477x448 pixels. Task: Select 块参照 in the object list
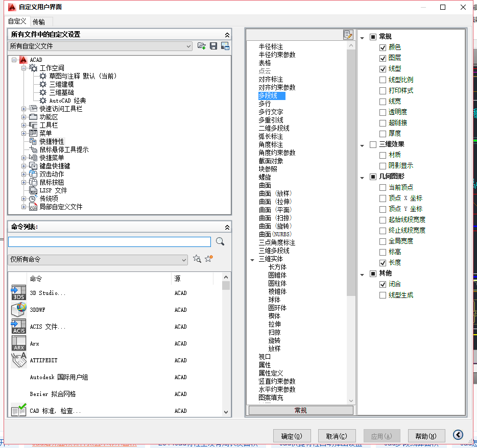pyautogui.click(x=268, y=169)
